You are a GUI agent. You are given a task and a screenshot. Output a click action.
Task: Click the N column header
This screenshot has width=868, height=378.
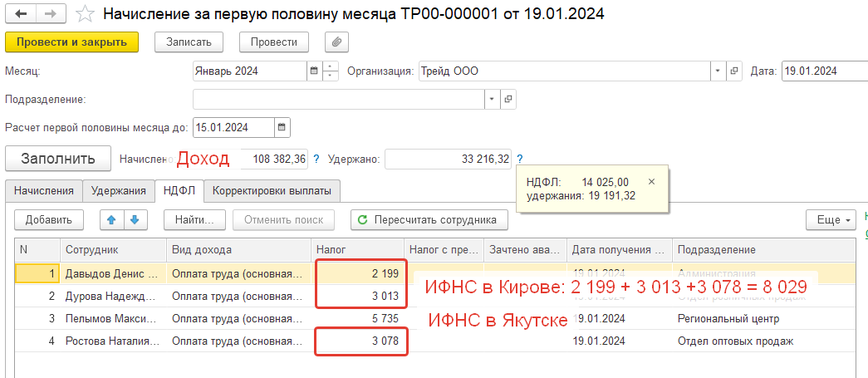37,250
